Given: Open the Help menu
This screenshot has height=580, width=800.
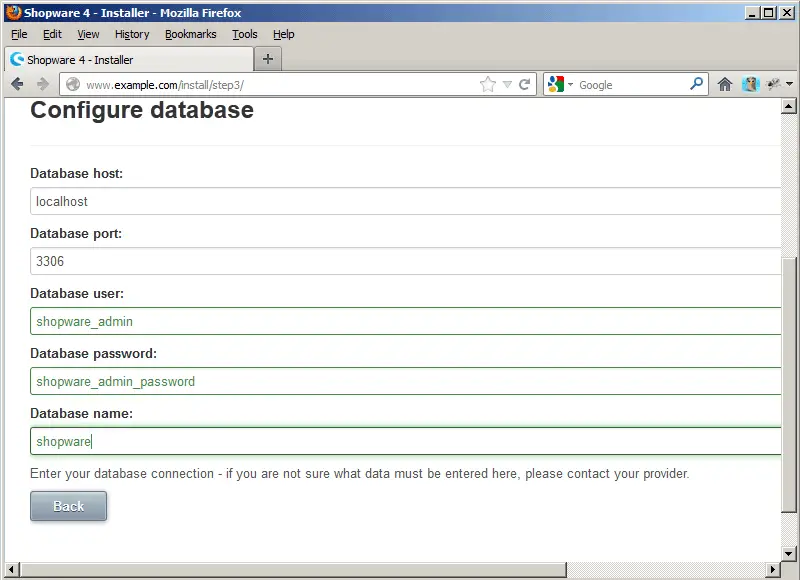Looking at the screenshot, I should point(284,34).
